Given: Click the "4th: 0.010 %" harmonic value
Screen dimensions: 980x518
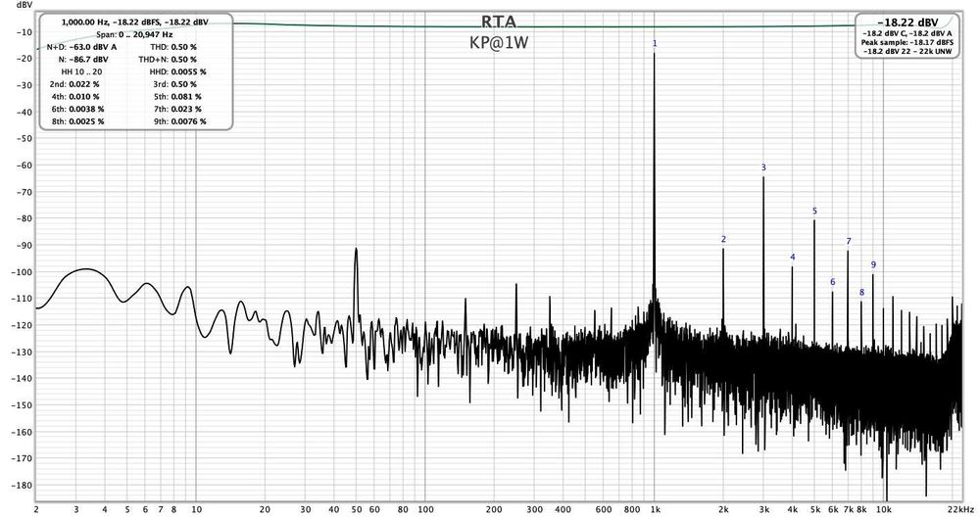Looking at the screenshot, I should coord(74,97).
